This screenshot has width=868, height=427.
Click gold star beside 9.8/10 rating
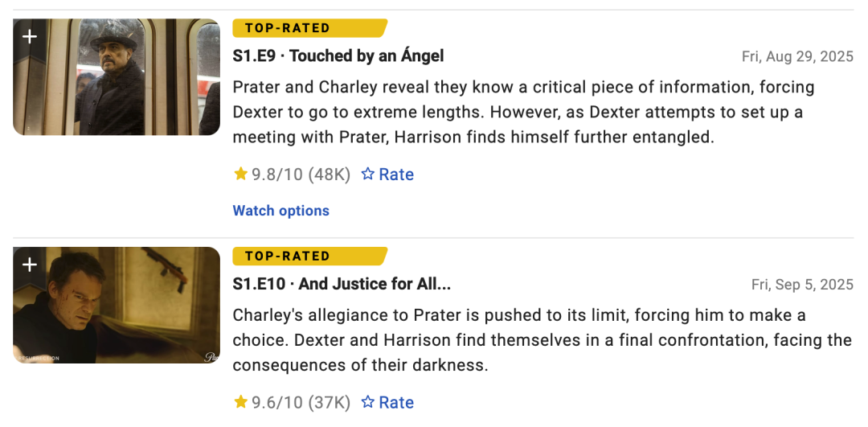[x=240, y=174]
